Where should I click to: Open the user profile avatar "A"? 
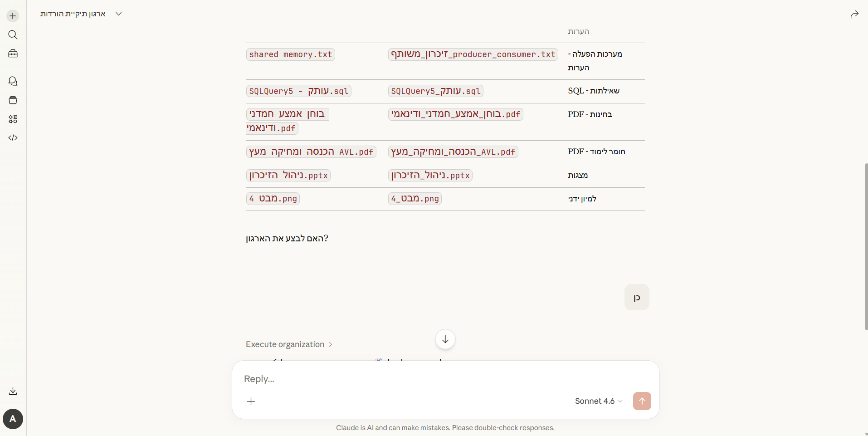click(x=13, y=419)
